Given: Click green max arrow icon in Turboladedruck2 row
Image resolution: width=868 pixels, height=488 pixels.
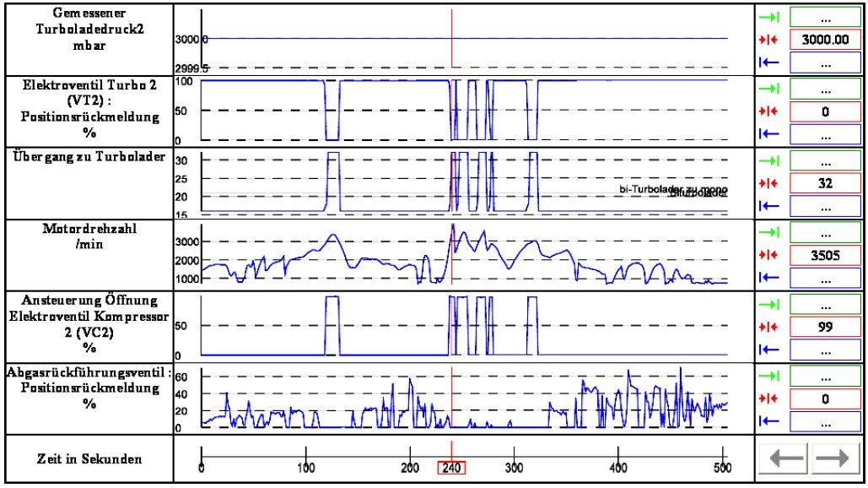Looking at the screenshot, I should click(x=769, y=18).
